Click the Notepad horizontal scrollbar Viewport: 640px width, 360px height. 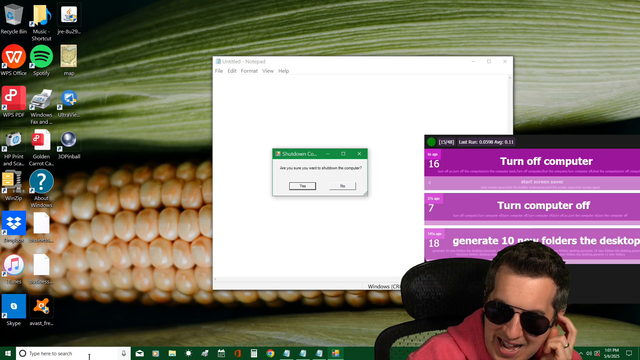tap(308, 279)
